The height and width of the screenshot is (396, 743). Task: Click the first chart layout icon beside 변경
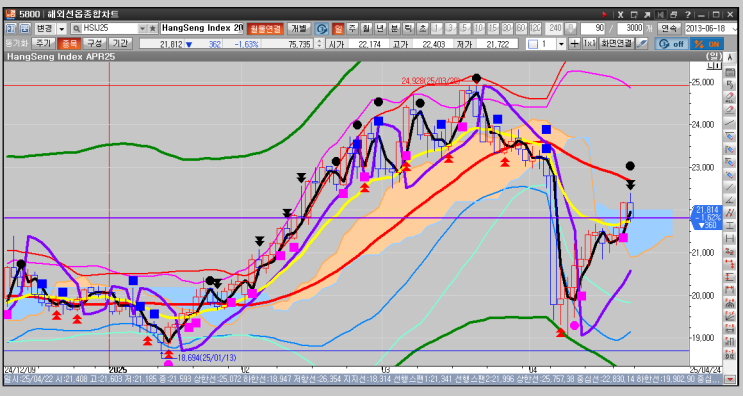[x=11, y=29]
